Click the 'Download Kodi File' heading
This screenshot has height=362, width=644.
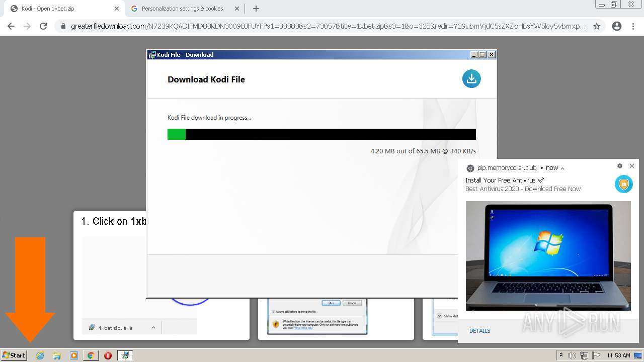206,79
